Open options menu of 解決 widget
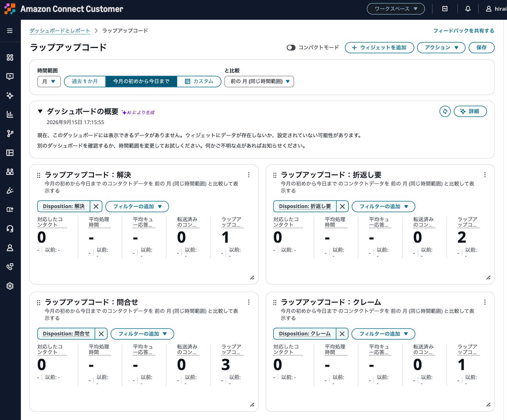 point(249,175)
